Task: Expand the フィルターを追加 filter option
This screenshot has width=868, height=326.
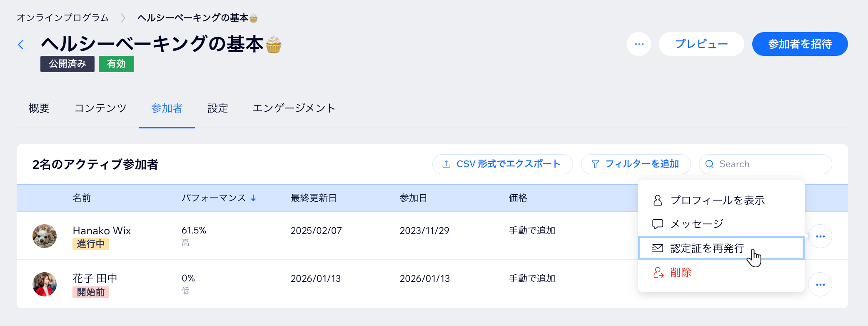Action: (x=636, y=164)
